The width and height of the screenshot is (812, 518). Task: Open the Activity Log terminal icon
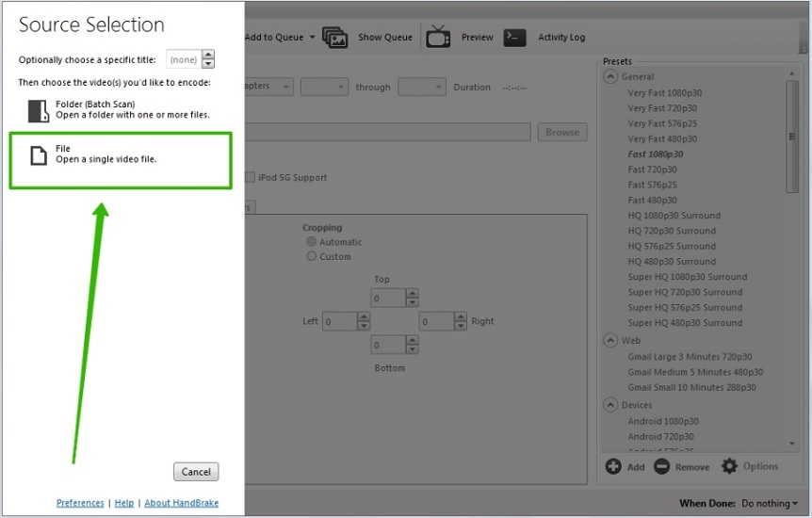pyautogui.click(x=514, y=38)
